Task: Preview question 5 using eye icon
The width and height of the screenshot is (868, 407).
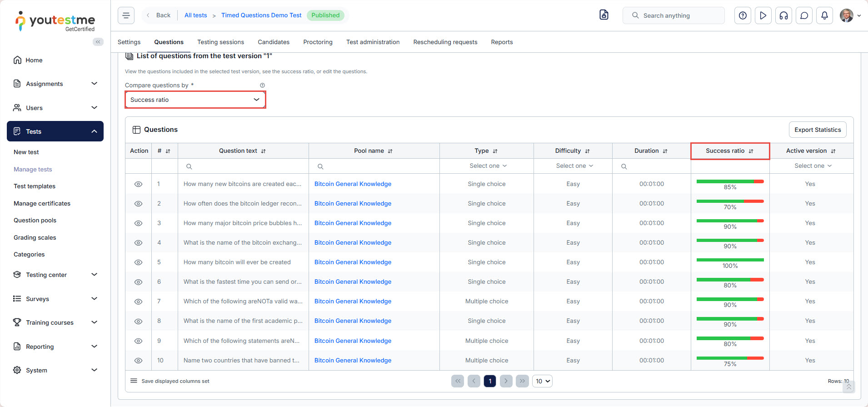Action: 138,262
